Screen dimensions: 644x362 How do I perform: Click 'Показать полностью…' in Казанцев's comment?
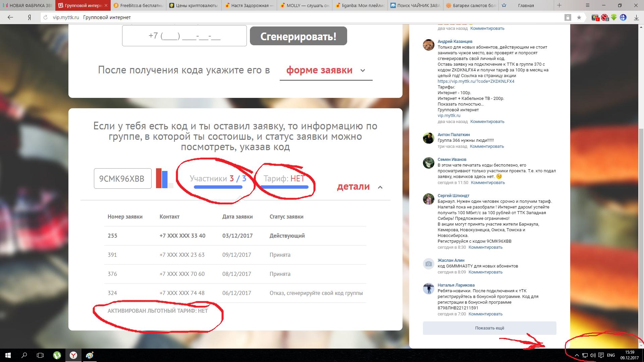tap(461, 104)
